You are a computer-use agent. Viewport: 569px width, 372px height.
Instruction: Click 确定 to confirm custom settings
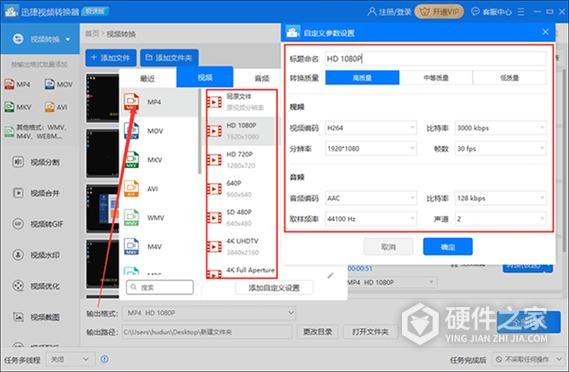pyautogui.click(x=448, y=247)
